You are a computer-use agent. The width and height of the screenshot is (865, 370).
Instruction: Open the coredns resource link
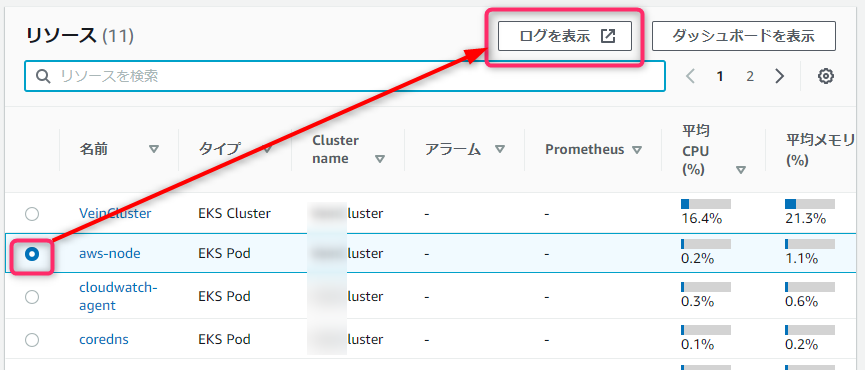[x=104, y=339]
